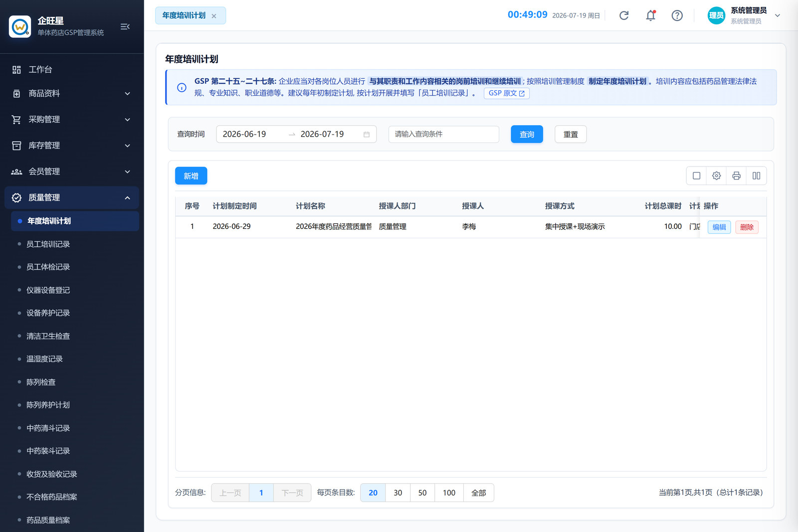Collapse the 质量管理 menu

[x=72, y=198]
